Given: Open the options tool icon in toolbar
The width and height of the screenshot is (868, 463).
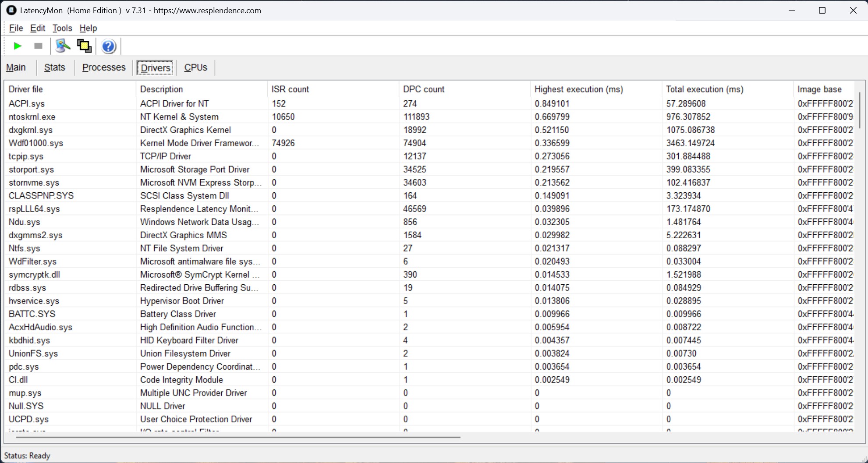Looking at the screenshot, I should coord(63,46).
